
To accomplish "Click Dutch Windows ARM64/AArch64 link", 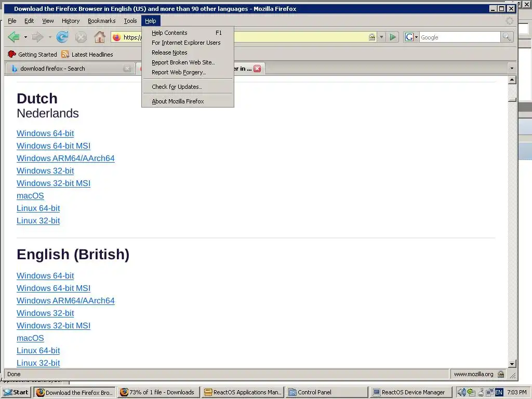I will (x=65, y=158).
